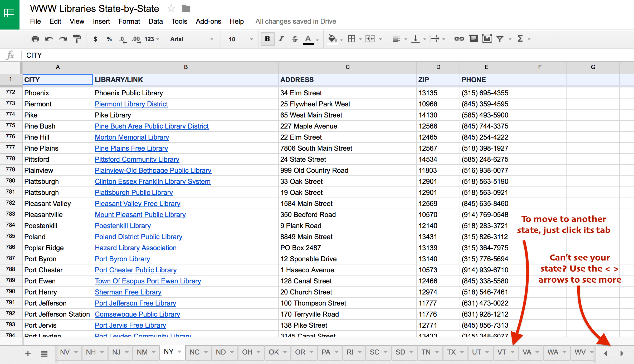Click the print icon in toolbar
Image resolution: width=634 pixels, height=364 pixels.
click(35, 39)
